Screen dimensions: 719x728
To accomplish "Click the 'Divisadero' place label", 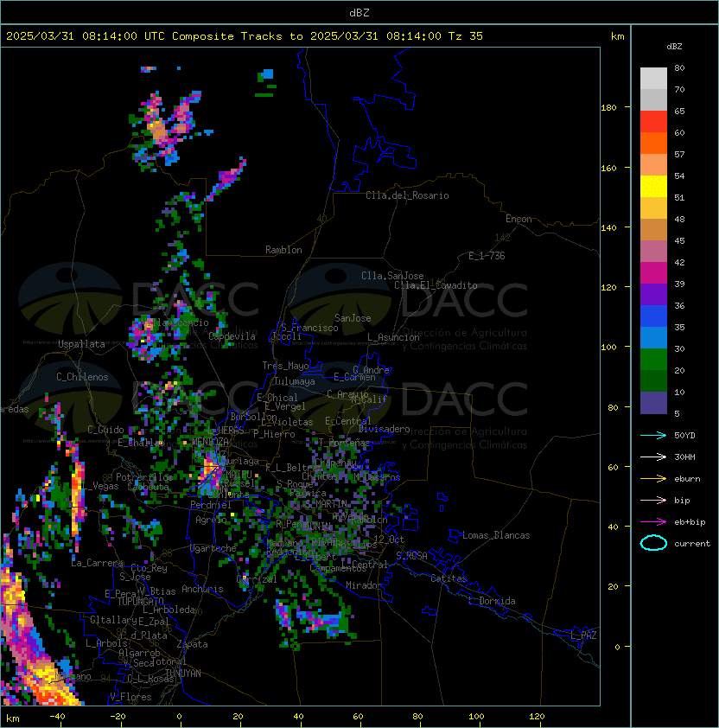I will pyautogui.click(x=385, y=429).
